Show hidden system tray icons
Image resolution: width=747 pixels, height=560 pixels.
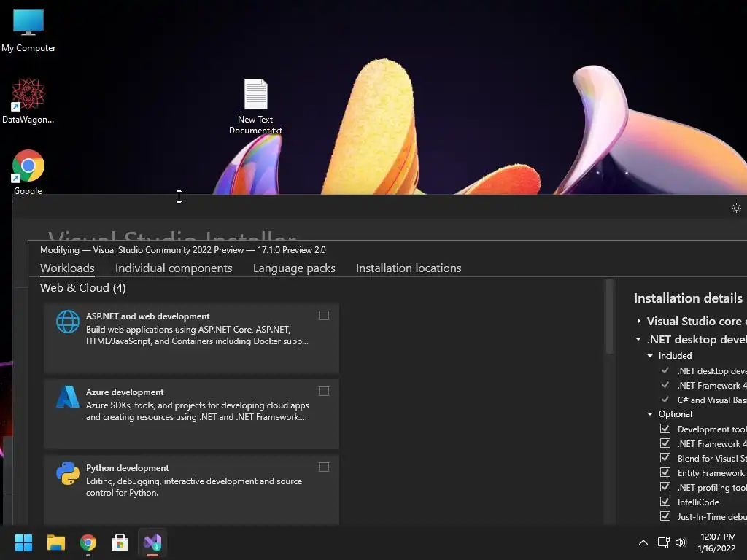pos(643,542)
